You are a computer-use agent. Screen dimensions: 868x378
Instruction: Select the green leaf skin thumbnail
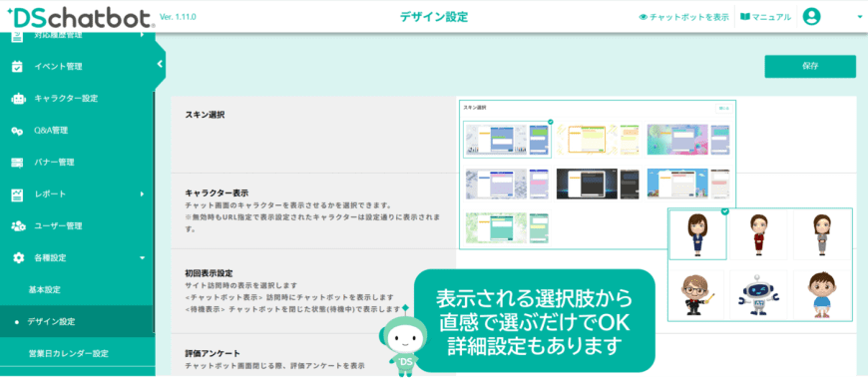[x=507, y=228]
